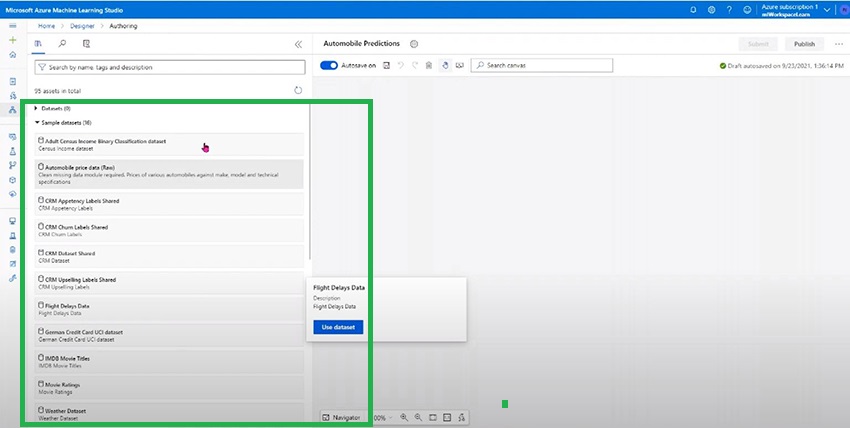The image size is (850, 428).
Task: Click the user account avatar
Action: [x=843, y=10]
